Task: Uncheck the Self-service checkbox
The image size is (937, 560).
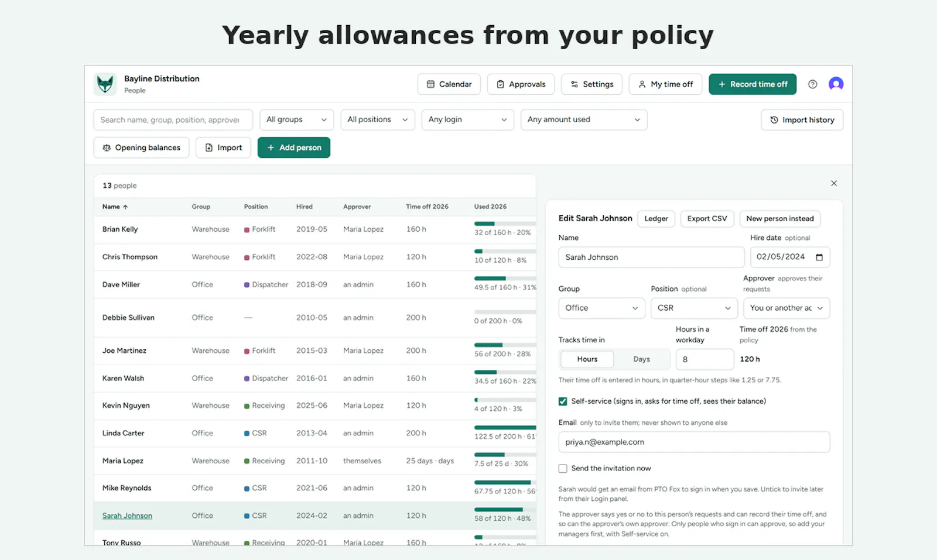Action: 563,401
